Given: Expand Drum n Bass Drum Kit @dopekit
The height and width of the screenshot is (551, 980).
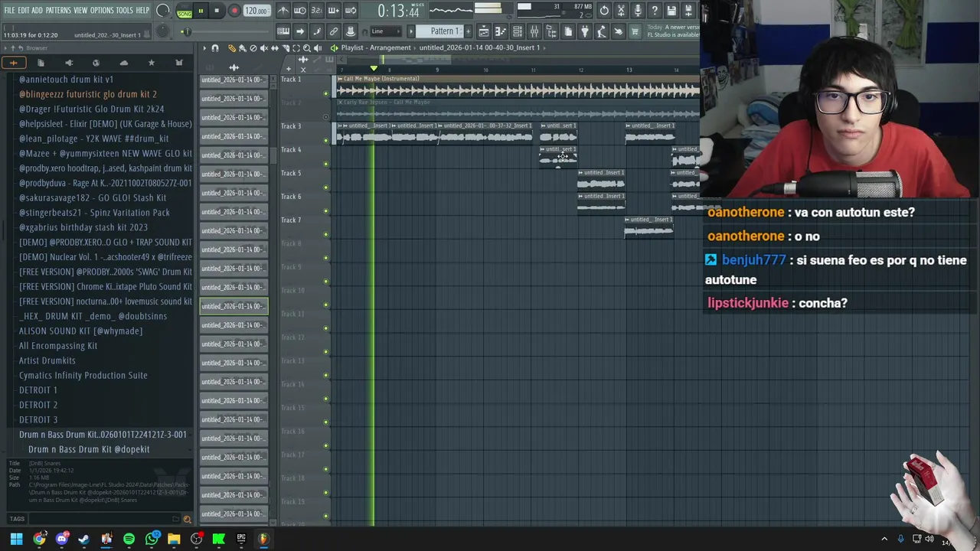Looking at the screenshot, I should click(89, 449).
